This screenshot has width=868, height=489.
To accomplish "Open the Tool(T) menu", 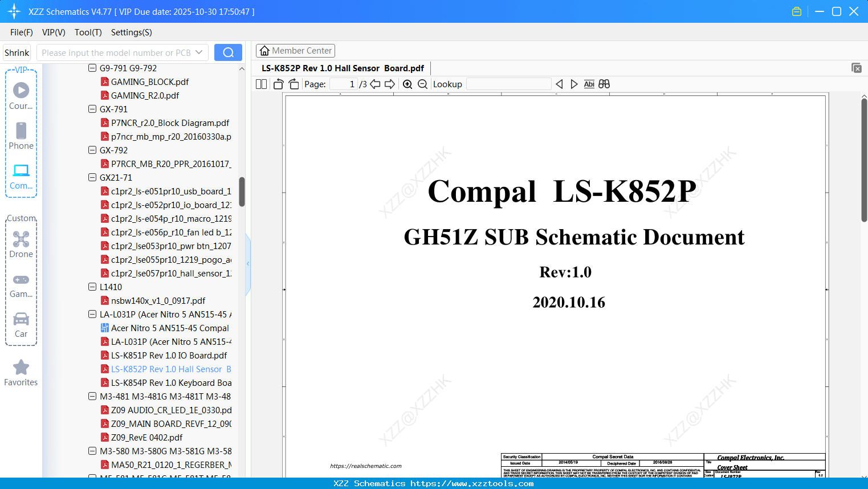I will coord(88,32).
